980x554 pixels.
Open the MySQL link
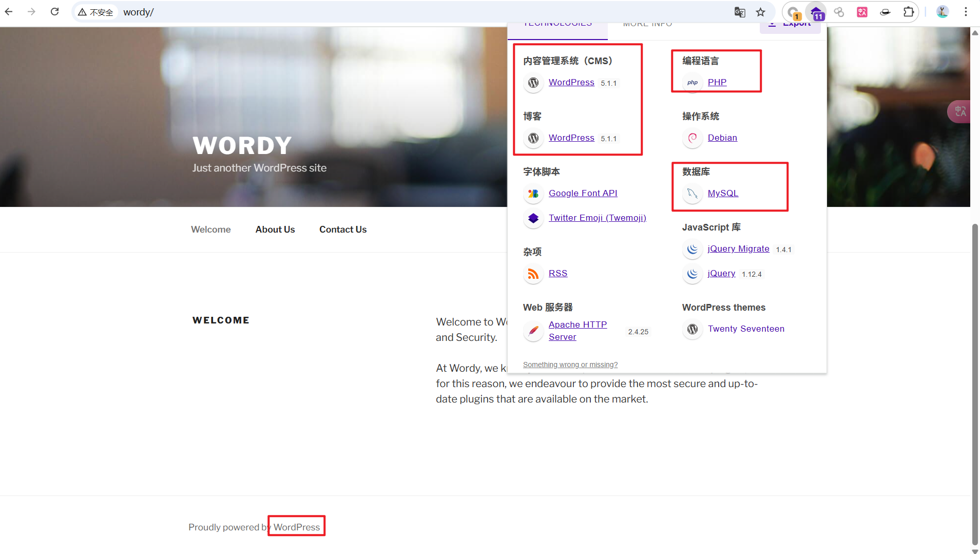coord(723,193)
